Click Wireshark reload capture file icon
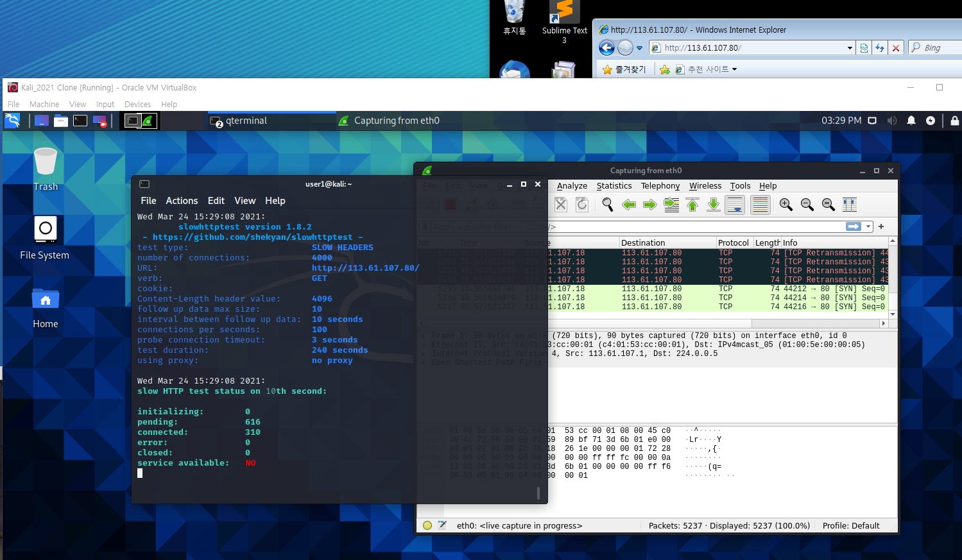This screenshot has height=560, width=962. (x=582, y=205)
